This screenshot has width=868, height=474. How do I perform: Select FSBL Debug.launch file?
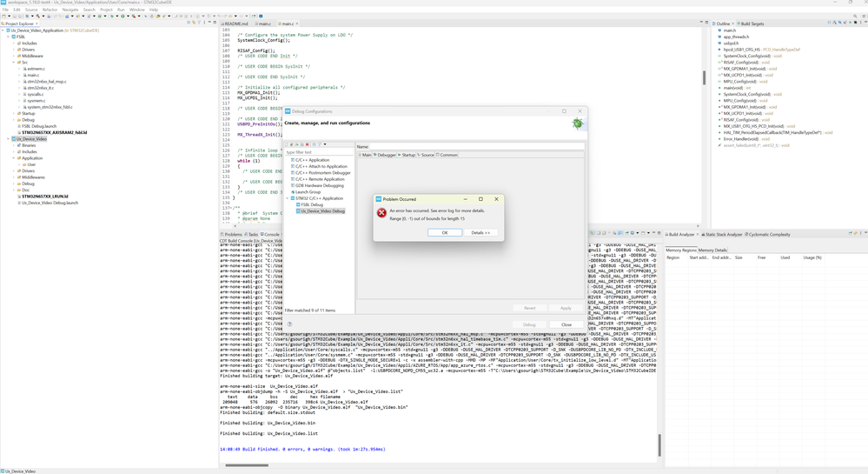39,126
